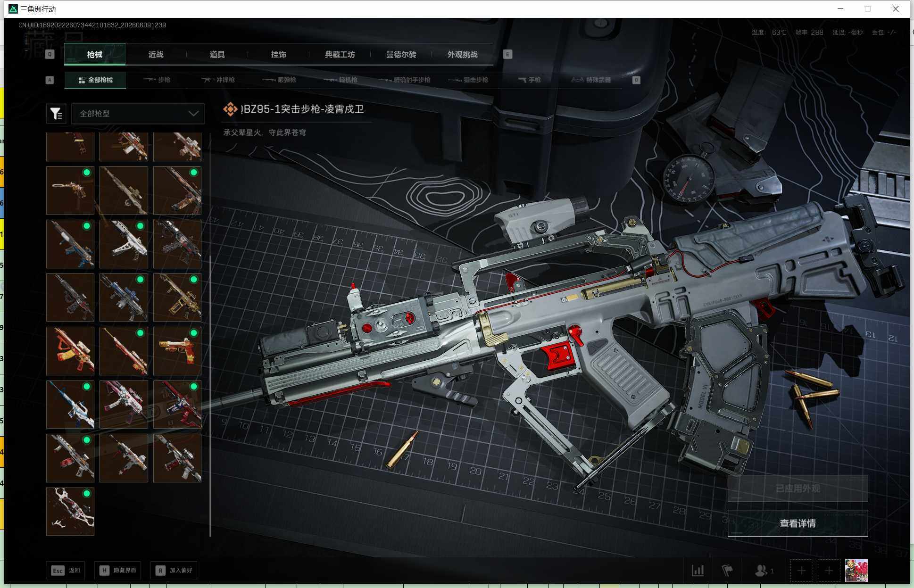Click the 承父辈星火，守此界苍穹 description
The height and width of the screenshot is (588, 914).
pyautogui.click(x=265, y=133)
